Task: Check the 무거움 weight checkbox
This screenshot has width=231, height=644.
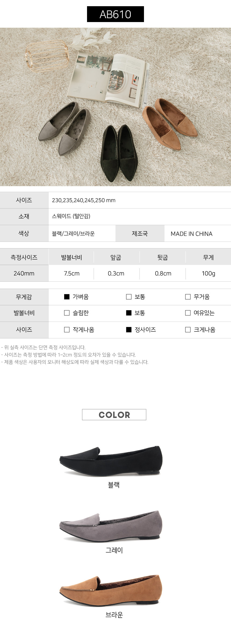Action: (188, 297)
